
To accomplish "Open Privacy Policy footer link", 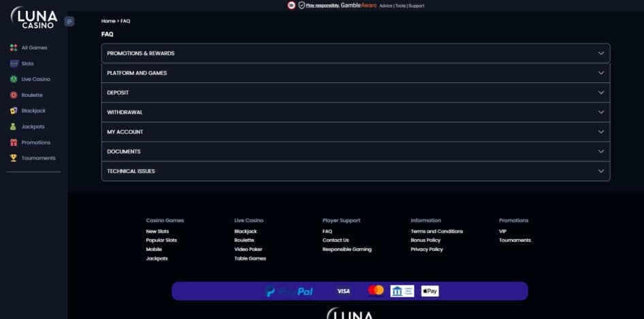I will [427, 249].
